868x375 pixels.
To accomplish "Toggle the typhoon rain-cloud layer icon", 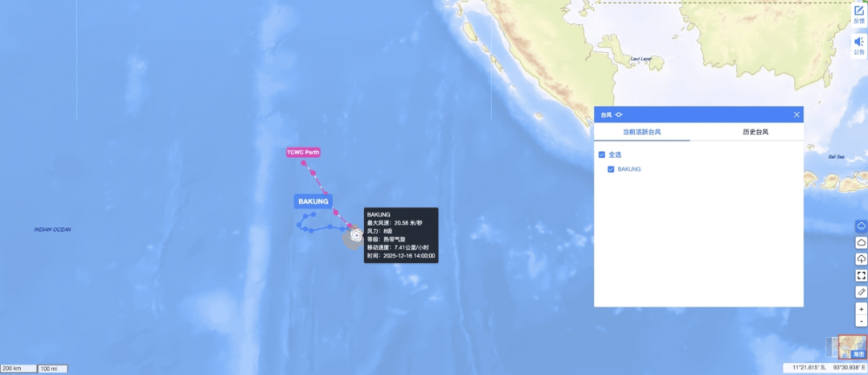I will 861,226.
